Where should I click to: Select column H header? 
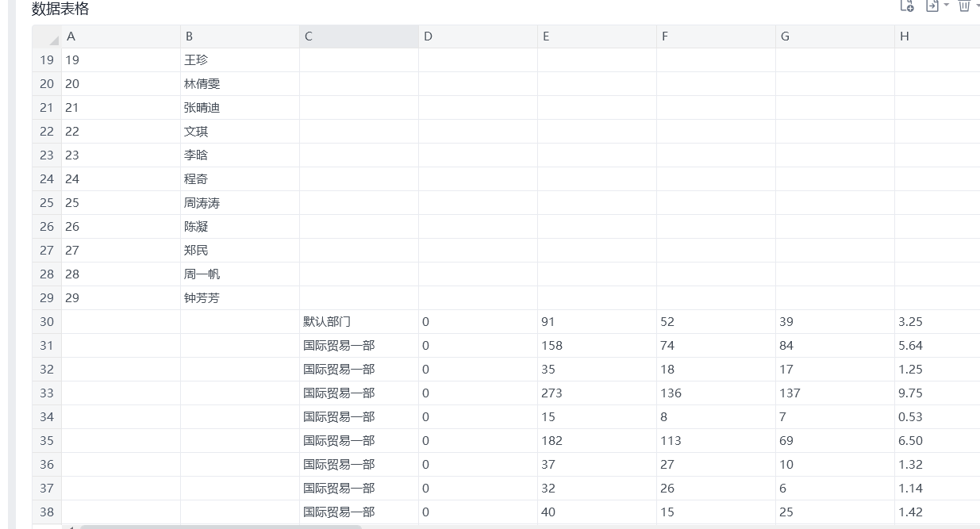(x=937, y=36)
